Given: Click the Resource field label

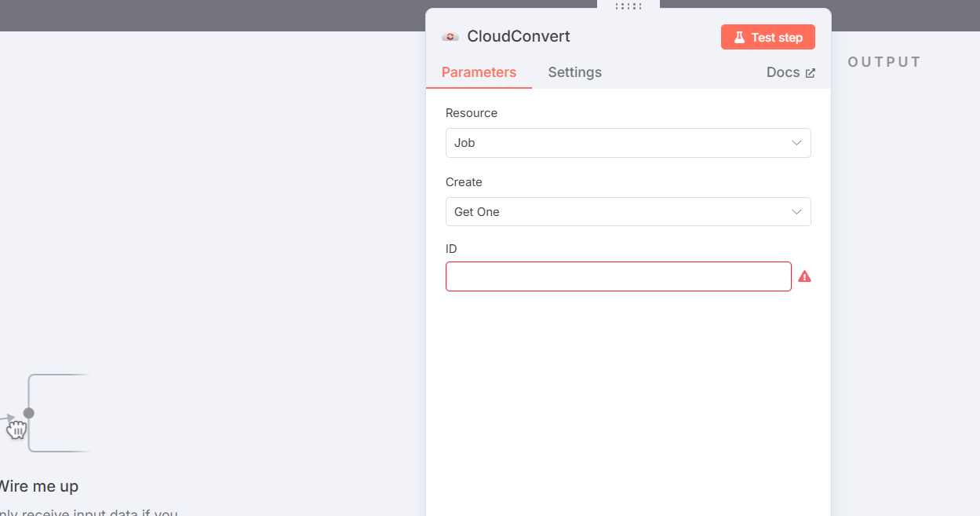Looking at the screenshot, I should (472, 113).
